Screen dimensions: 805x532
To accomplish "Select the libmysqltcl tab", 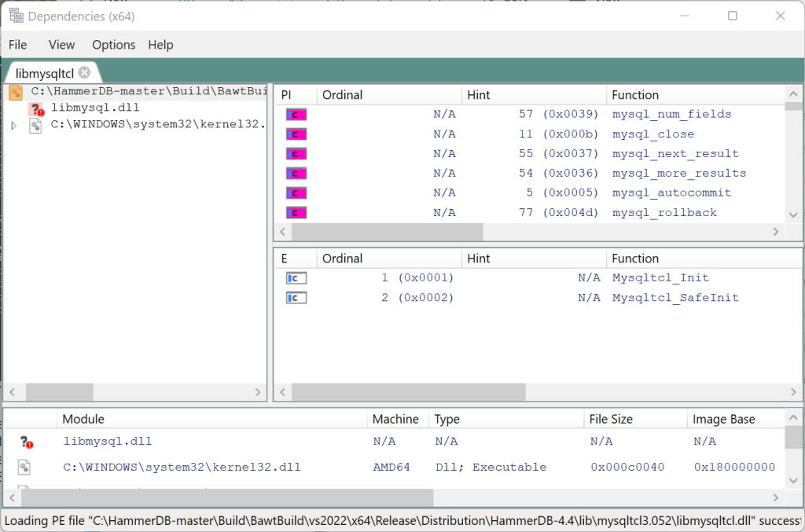I will pyautogui.click(x=43, y=72).
